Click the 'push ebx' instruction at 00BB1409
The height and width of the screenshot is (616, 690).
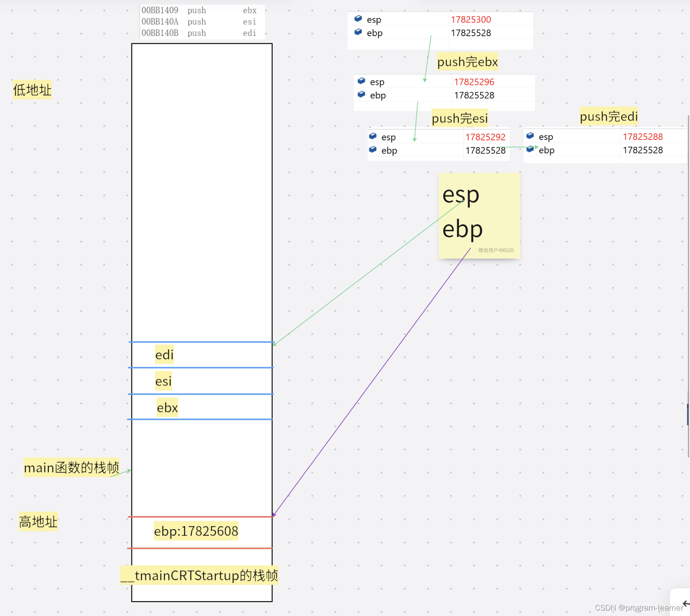point(199,10)
